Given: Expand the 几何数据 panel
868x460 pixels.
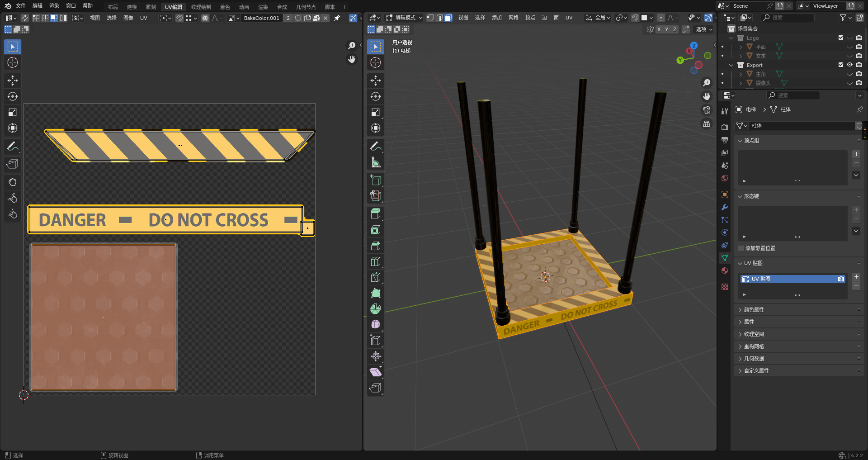Looking at the screenshot, I should (740, 359).
